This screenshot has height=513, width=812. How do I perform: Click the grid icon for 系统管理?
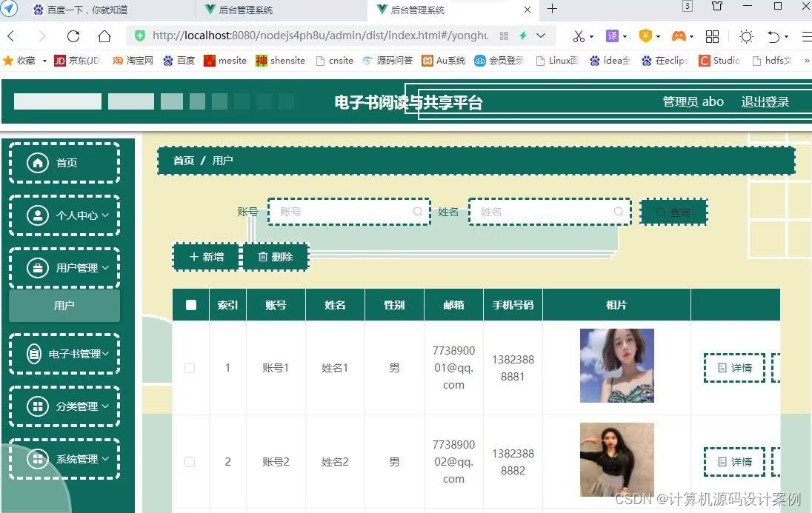click(x=38, y=459)
